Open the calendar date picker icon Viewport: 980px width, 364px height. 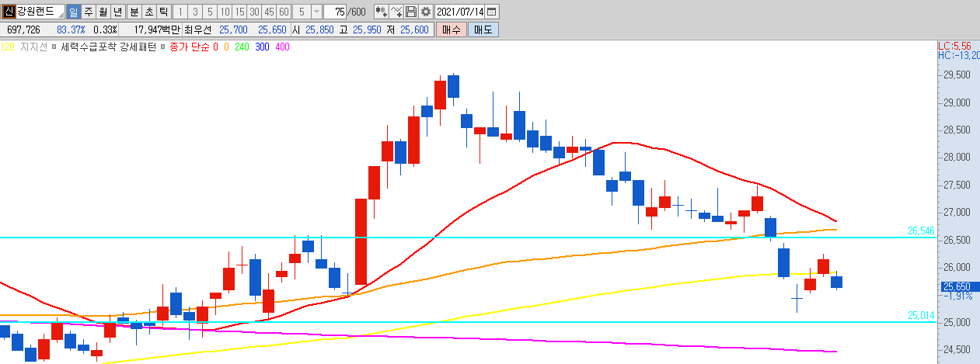(492, 12)
